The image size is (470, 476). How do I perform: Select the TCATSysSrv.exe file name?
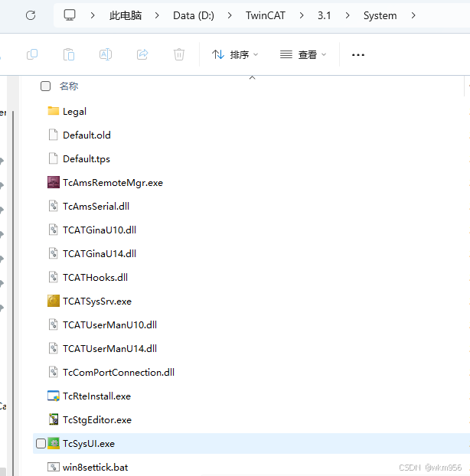tap(97, 302)
